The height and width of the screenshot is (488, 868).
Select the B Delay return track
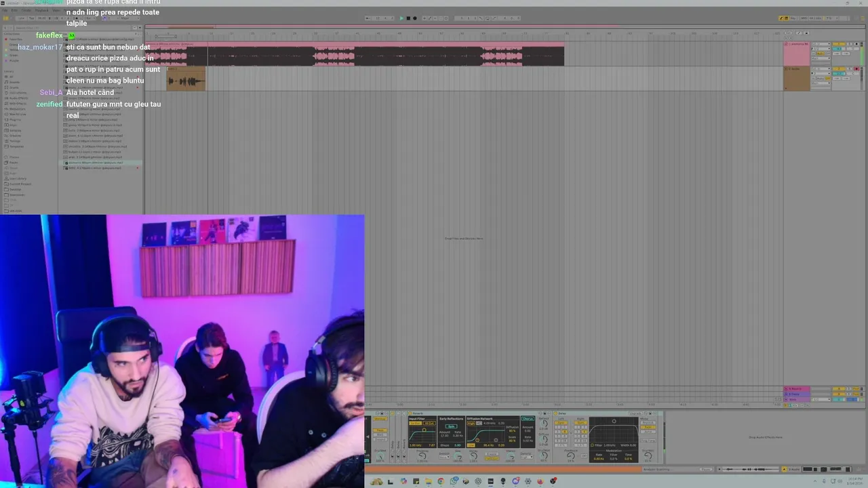796,394
